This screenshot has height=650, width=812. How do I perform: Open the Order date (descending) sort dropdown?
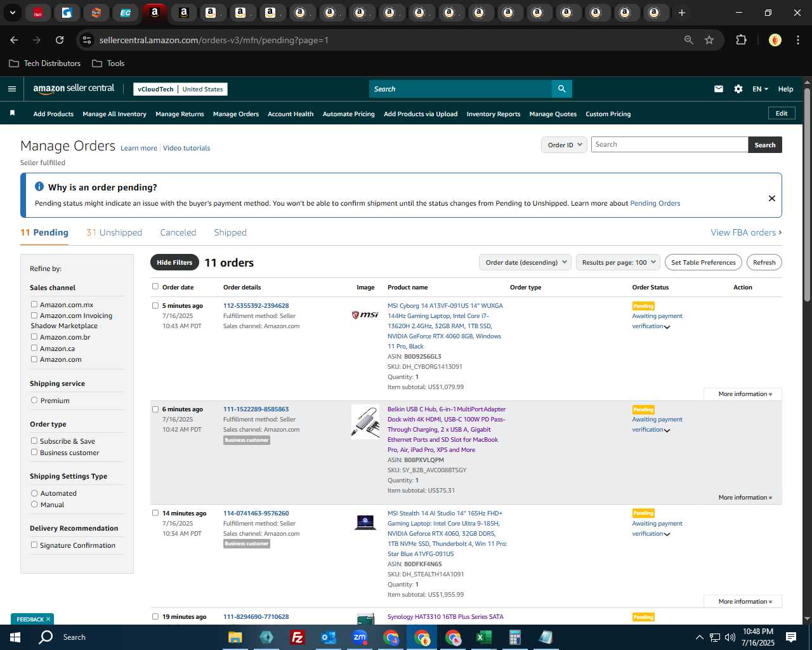[525, 262]
